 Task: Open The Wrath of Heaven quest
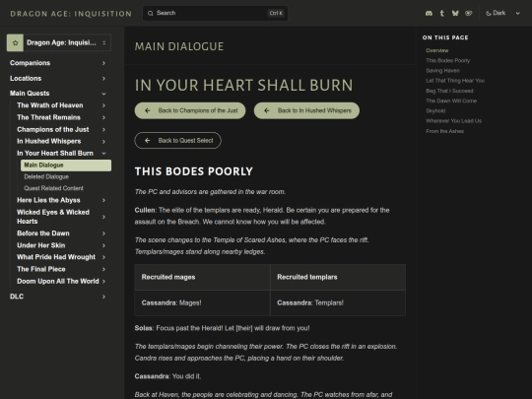coord(50,105)
